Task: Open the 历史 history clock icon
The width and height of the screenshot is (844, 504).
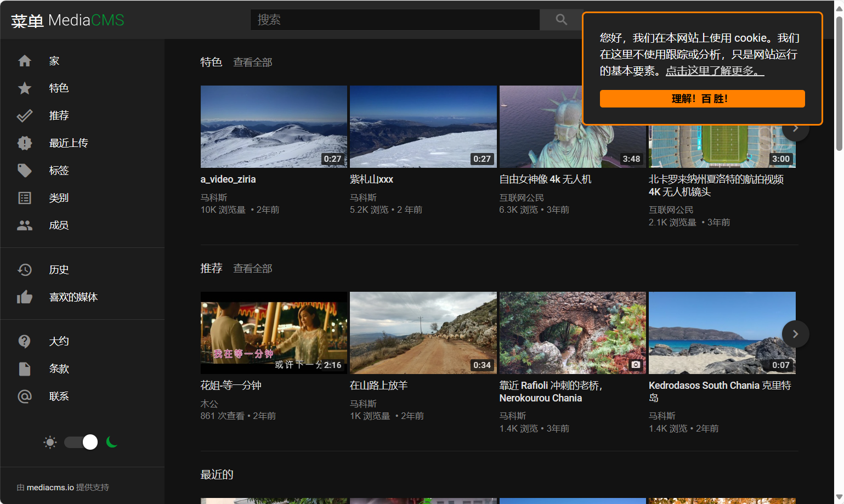Action: 25,270
